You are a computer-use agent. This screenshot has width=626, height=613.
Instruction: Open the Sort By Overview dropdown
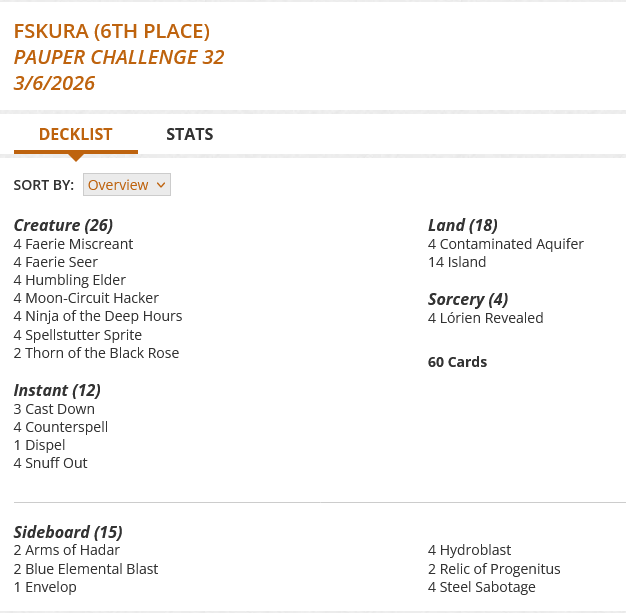point(127,185)
